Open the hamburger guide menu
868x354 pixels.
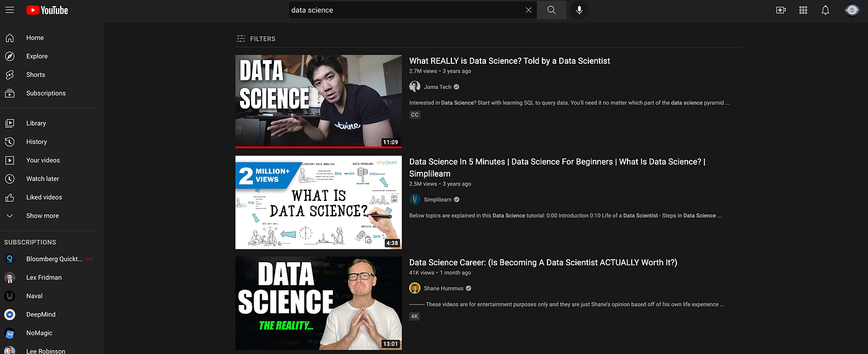pos(10,10)
